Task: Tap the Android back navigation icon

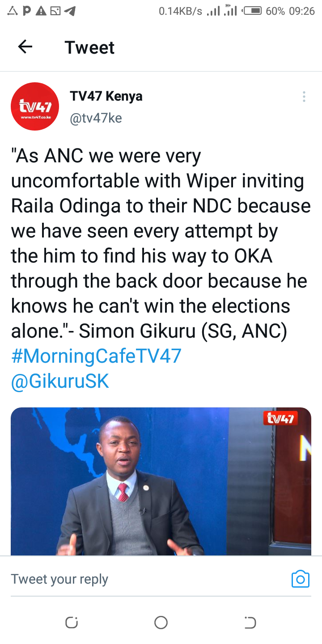Action: 250,623
